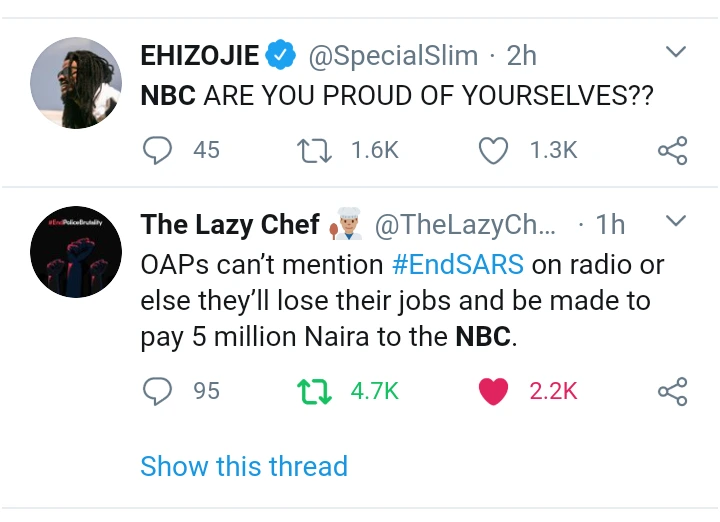Click the EHIZOJIE display name
The image size is (720, 522).
(200, 55)
